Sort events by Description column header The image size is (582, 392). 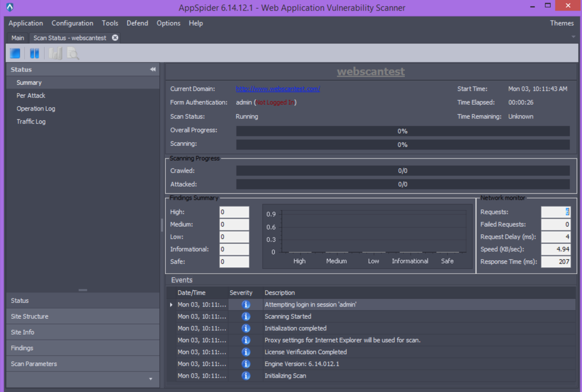coord(419,293)
